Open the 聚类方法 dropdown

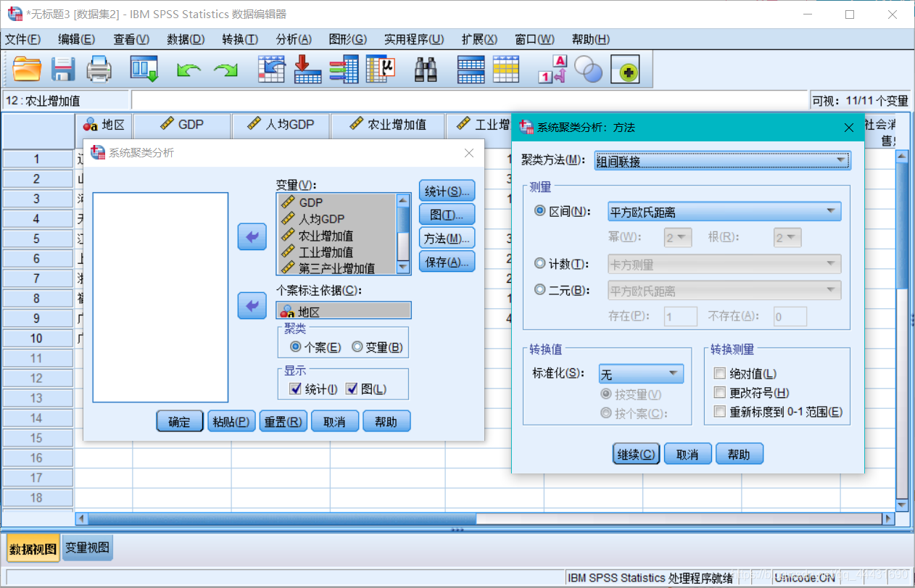click(x=722, y=160)
